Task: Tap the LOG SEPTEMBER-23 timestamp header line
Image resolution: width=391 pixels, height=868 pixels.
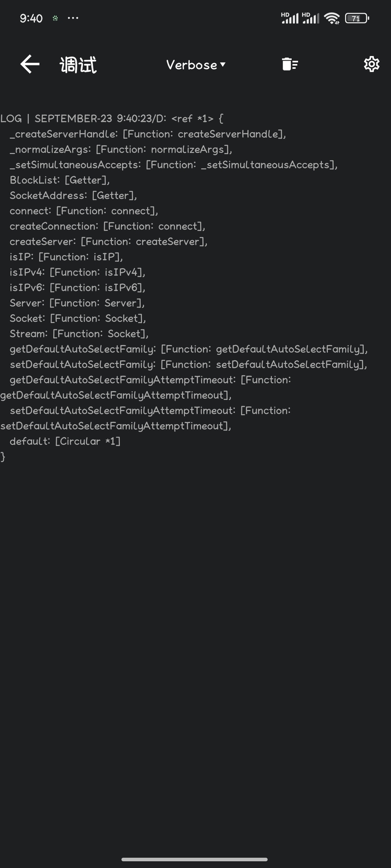Action: pyautogui.click(x=112, y=119)
